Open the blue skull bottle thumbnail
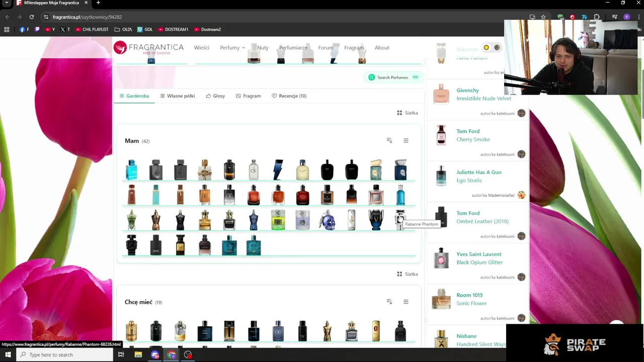Image resolution: width=644 pixels, height=362 pixels. [327, 220]
